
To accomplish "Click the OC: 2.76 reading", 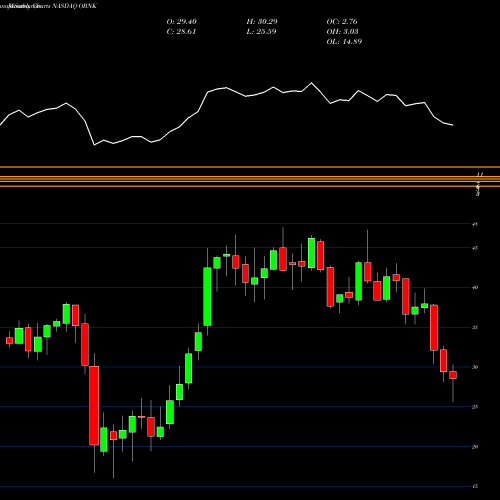I will pos(342,22).
